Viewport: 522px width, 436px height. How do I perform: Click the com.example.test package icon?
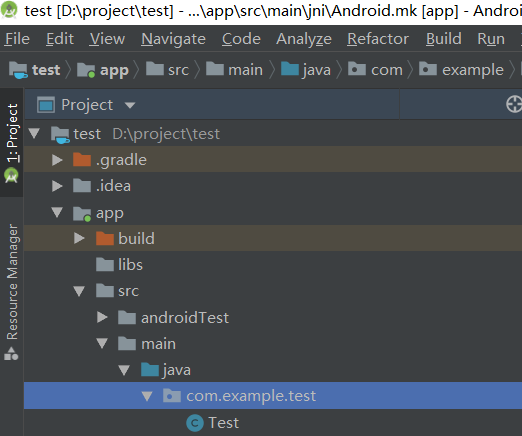click(172, 396)
